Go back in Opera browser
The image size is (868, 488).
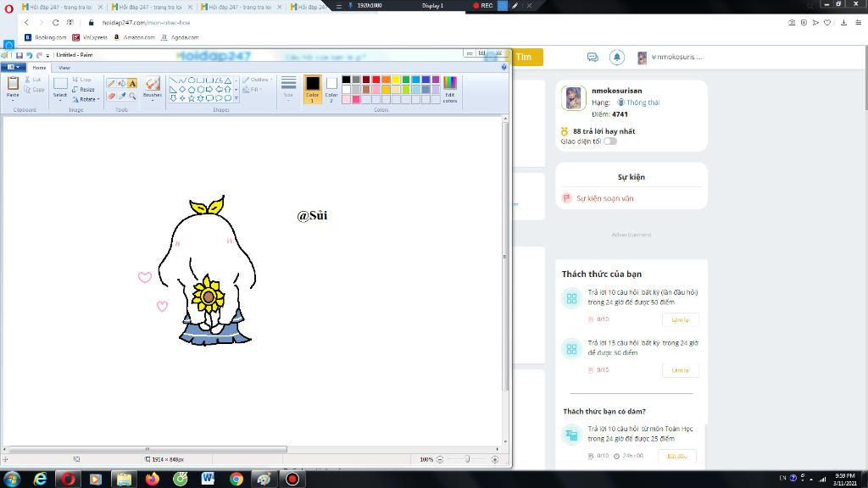pyautogui.click(x=26, y=23)
